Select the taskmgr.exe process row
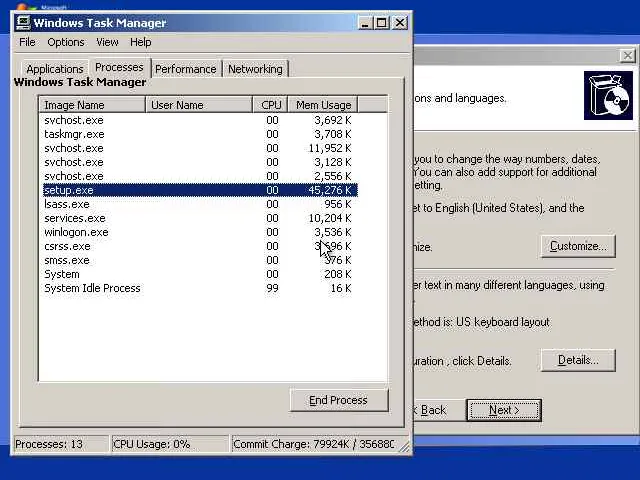The width and height of the screenshot is (640, 480). click(200, 134)
